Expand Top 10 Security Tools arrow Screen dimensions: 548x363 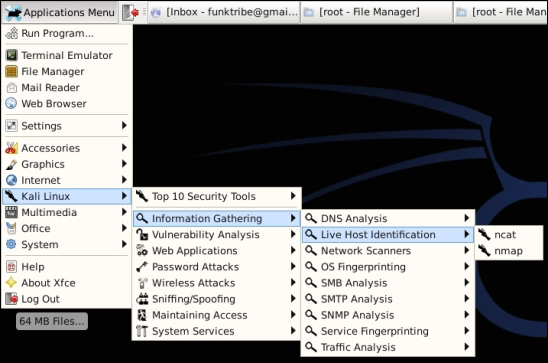click(293, 196)
